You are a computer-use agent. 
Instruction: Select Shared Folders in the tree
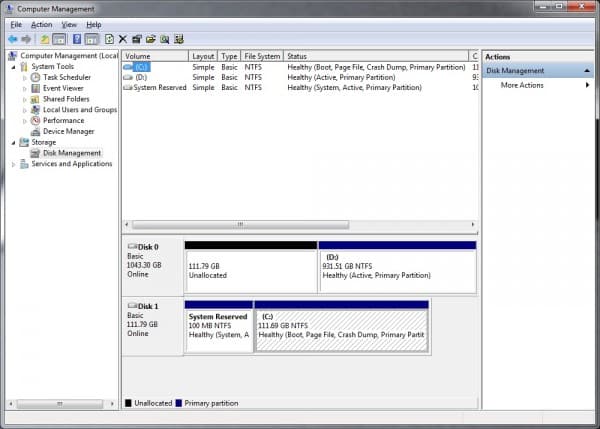tap(66, 99)
